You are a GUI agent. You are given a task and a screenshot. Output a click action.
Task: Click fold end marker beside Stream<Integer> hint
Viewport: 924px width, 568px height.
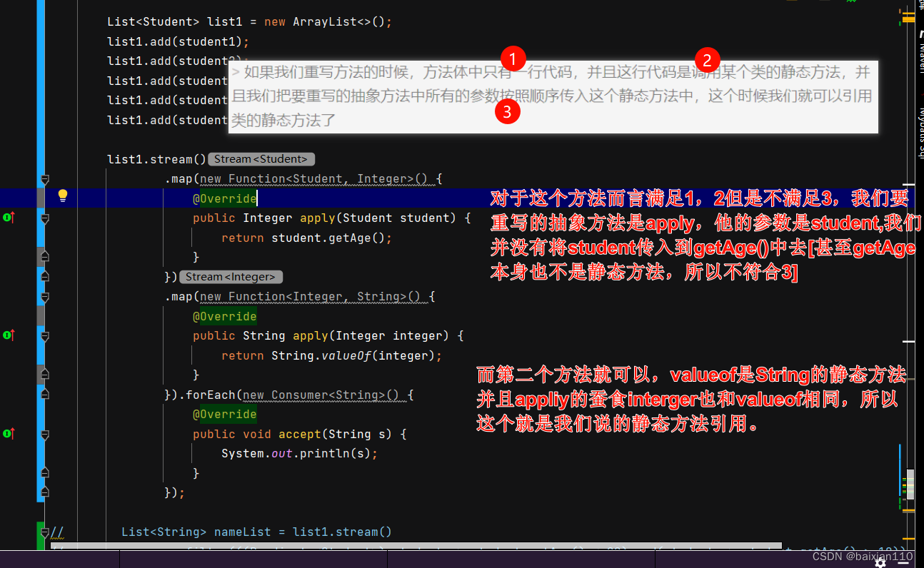(x=44, y=277)
